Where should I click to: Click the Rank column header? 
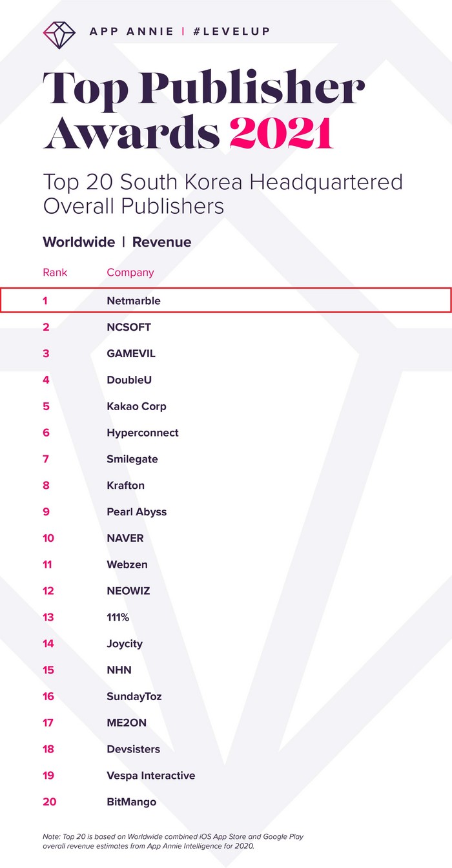(55, 272)
